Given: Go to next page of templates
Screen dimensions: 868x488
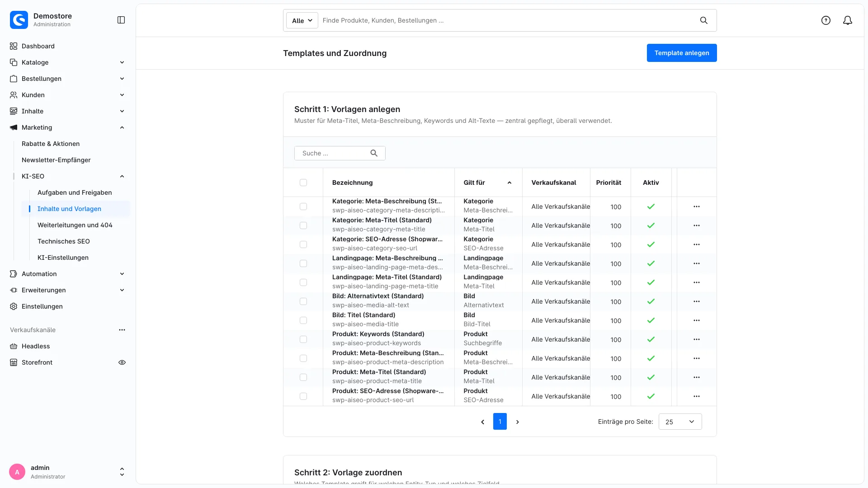Looking at the screenshot, I should 518,422.
